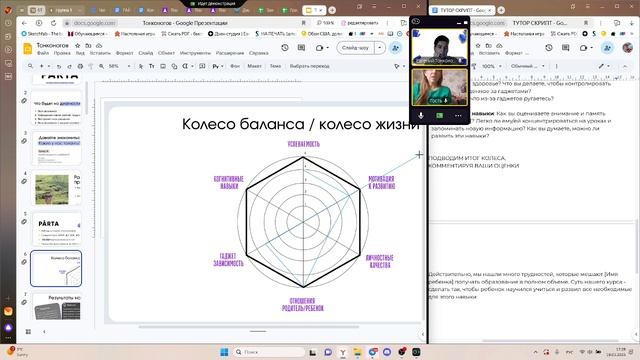The height and width of the screenshot is (360, 640).
Task: Open editing mode pencil dropdown in Docs
Action: pos(604,66)
